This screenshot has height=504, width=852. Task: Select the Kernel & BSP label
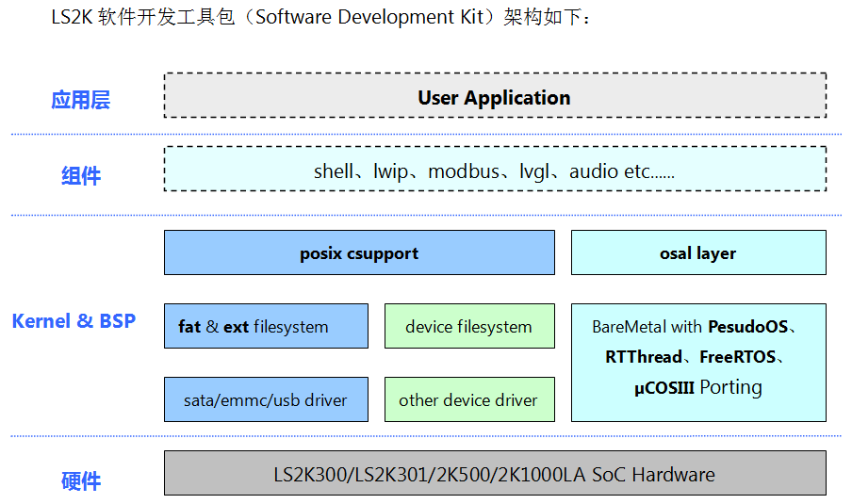[x=74, y=321]
